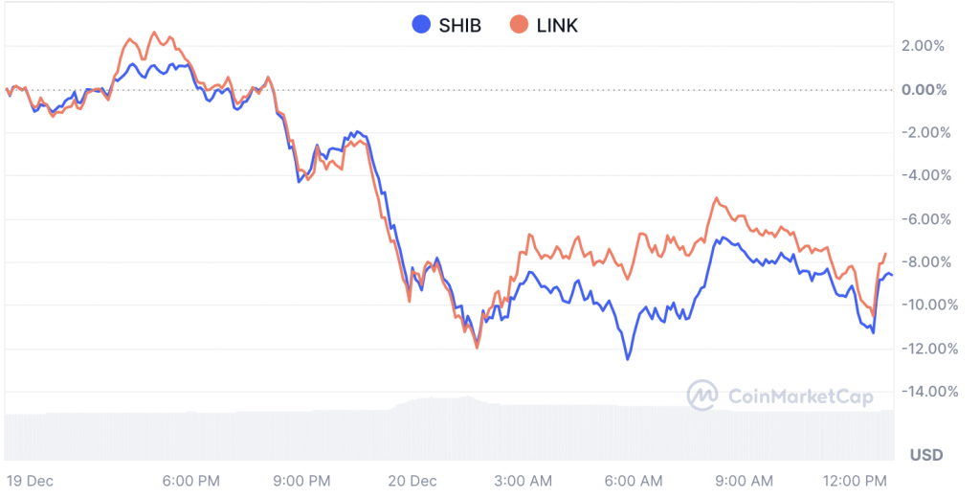This screenshot has width=980, height=498.
Task: Select the 20 Dec date label
Action: coord(412,481)
